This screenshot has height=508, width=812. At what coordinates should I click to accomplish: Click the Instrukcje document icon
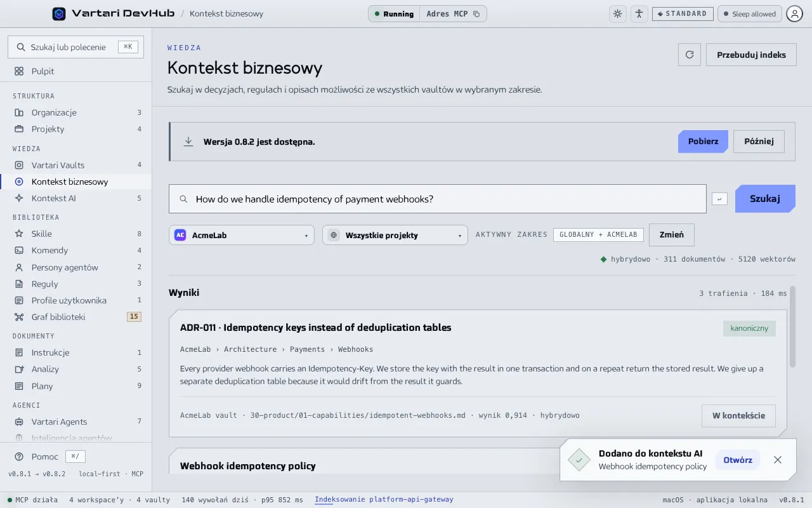point(19,352)
